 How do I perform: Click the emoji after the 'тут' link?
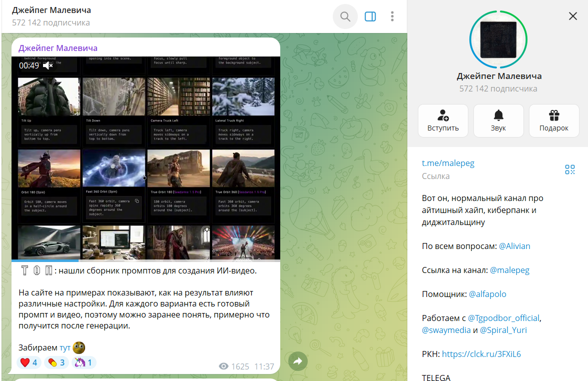pyautogui.click(x=79, y=347)
